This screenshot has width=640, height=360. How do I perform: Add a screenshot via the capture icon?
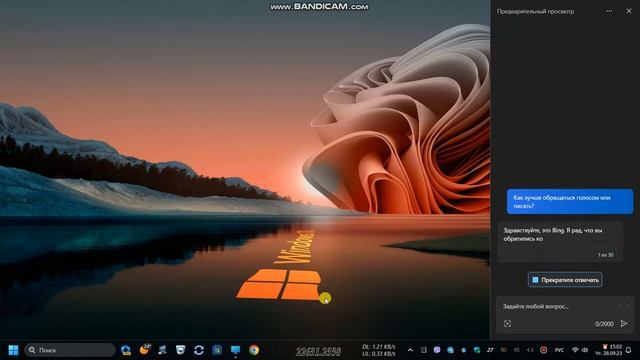[507, 324]
